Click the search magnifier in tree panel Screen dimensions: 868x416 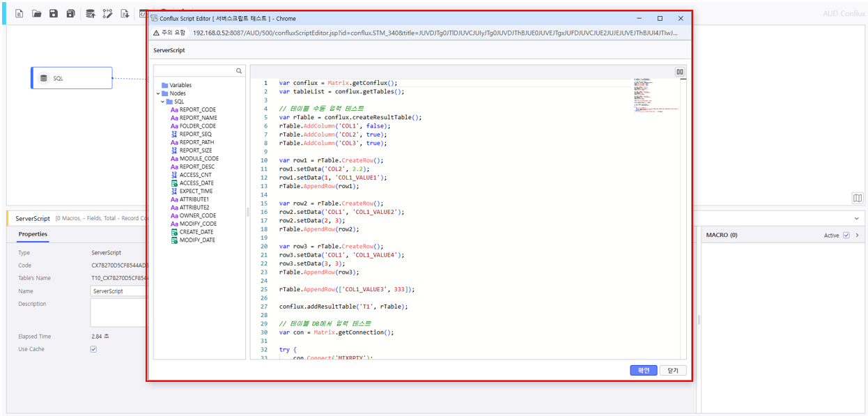(x=239, y=71)
